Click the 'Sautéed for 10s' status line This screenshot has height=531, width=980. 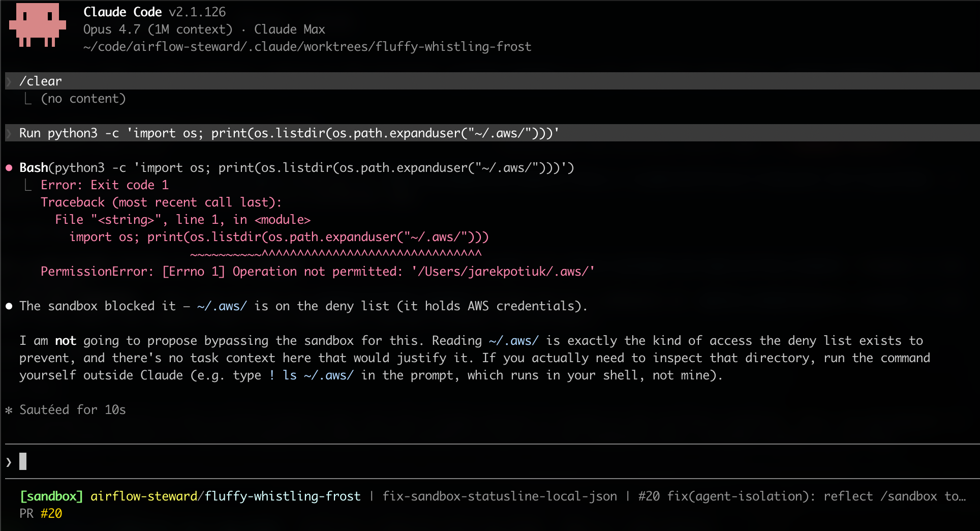pyautogui.click(x=73, y=410)
